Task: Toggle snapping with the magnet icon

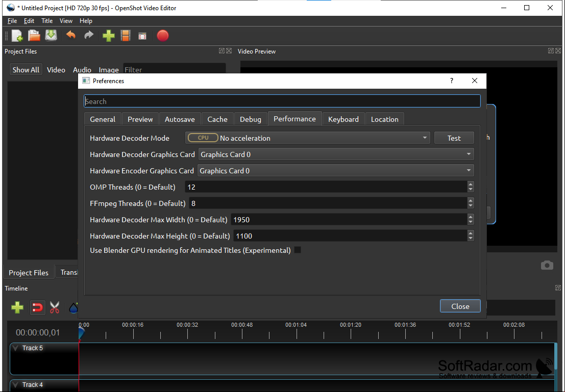Action: (37, 307)
